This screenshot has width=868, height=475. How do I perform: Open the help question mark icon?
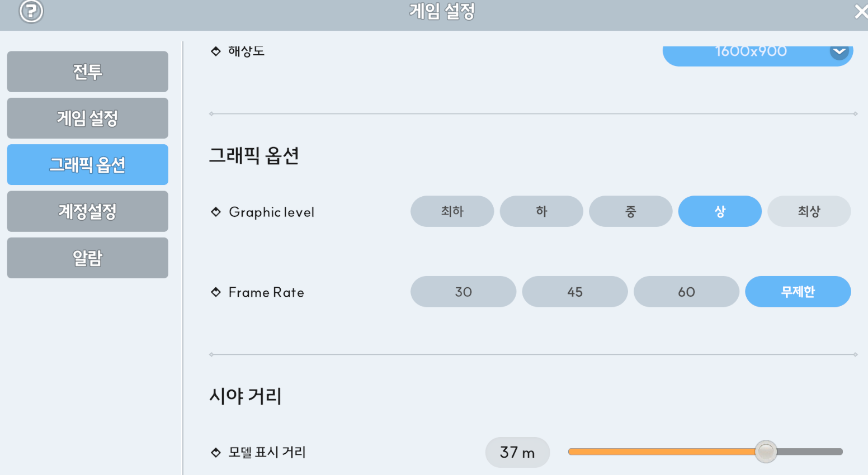(x=31, y=11)
